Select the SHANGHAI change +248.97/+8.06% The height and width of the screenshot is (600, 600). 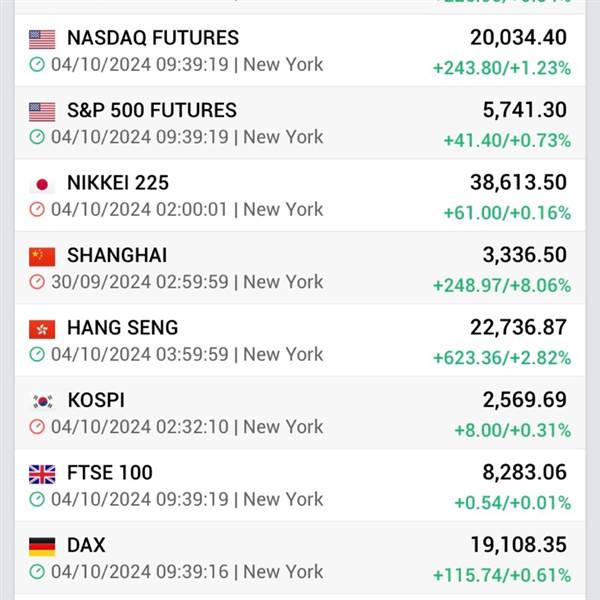(x=502, y=286)
